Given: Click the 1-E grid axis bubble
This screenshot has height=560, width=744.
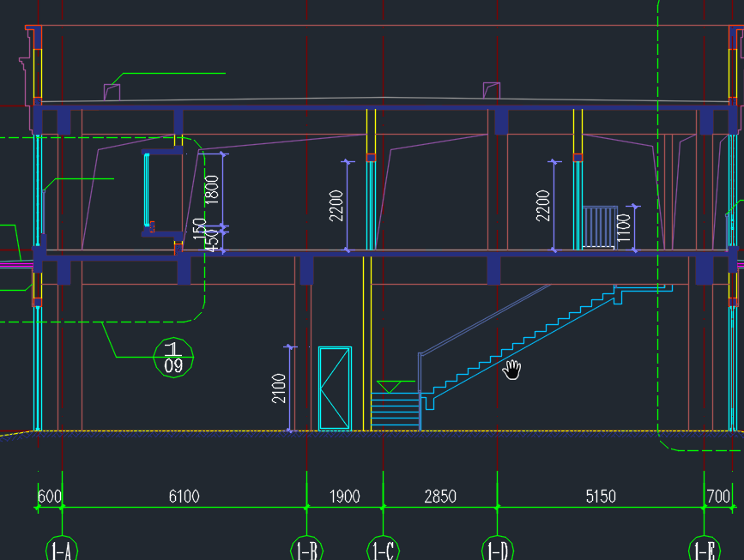Looking at the screenshot, I should pyautogui.click(x=705, y=549).
